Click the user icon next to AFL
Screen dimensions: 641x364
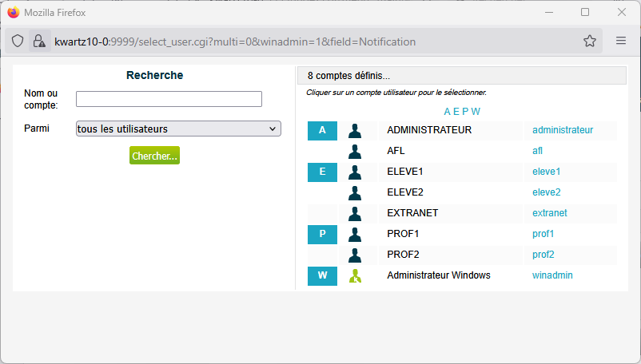coord(355,152)
